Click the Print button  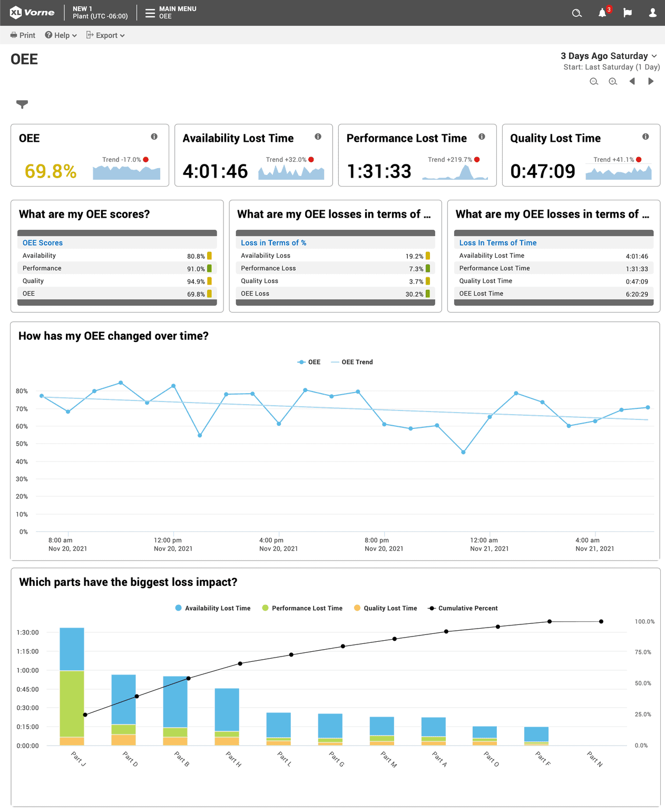point(23,35)
